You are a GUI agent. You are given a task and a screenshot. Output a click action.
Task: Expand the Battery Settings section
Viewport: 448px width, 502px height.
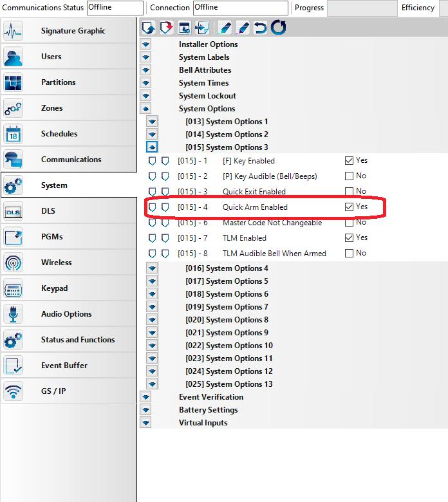pos(146,410)
